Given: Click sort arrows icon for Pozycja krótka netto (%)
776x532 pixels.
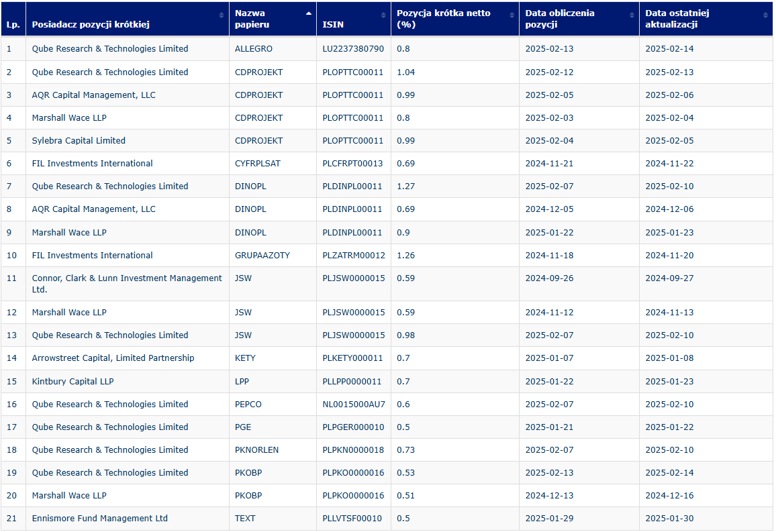Looking at the screenshot, I should point(512,15).
